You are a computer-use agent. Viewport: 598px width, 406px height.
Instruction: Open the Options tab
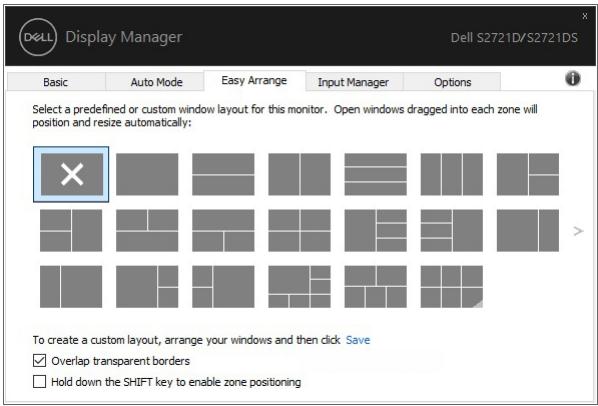tap(452, 82)
